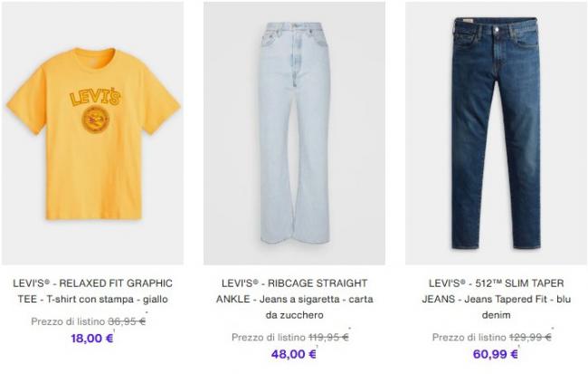Click the footnote marker next to 48,00 €
The width and height of the screenshot is (588, 374).
(x=318, y=346)
